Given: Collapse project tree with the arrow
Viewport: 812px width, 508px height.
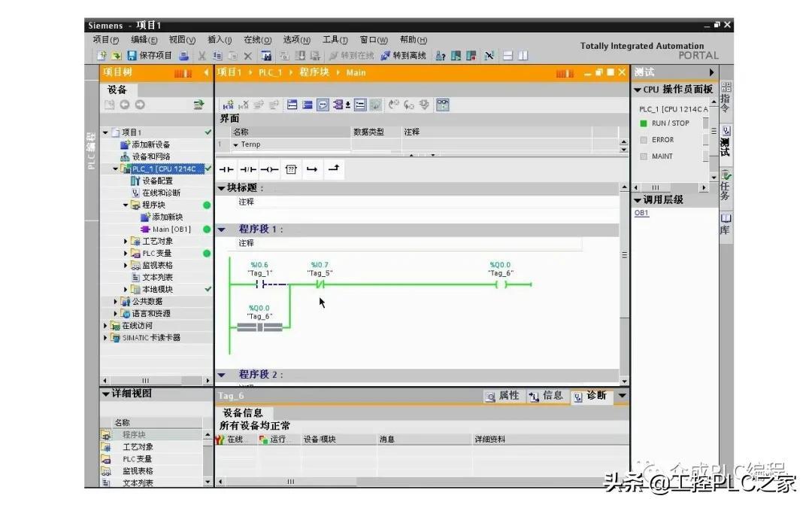Looking at the screenshot, I should 206,72.
